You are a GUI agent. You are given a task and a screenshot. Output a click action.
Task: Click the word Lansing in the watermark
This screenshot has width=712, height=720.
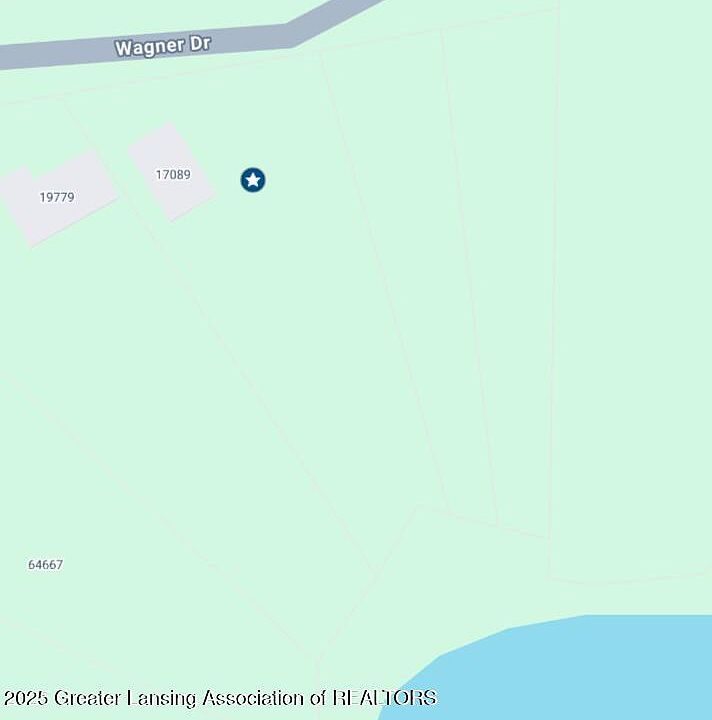161,698
